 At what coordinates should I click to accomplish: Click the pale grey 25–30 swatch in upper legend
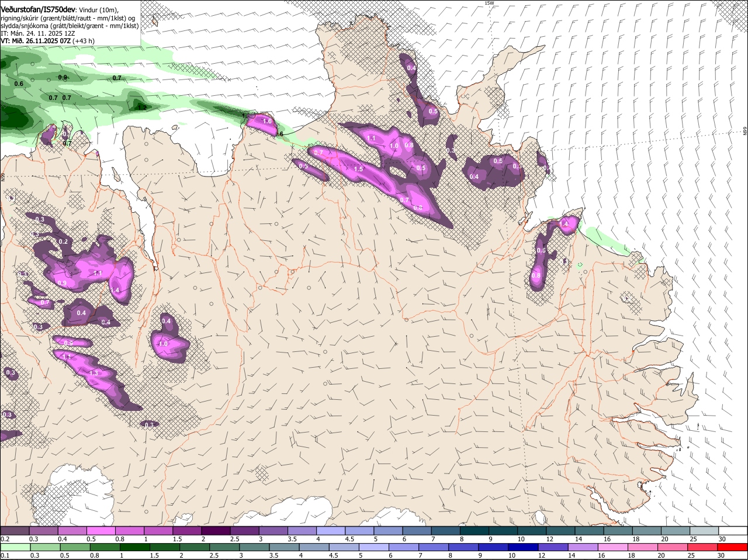[x=703, y=531]
